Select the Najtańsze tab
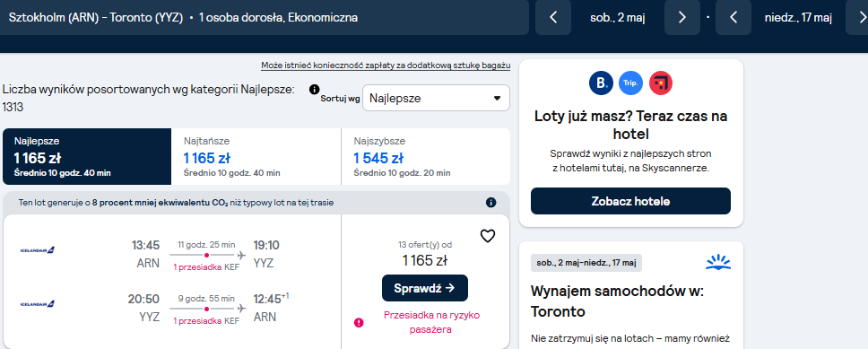 coord(256,157)
